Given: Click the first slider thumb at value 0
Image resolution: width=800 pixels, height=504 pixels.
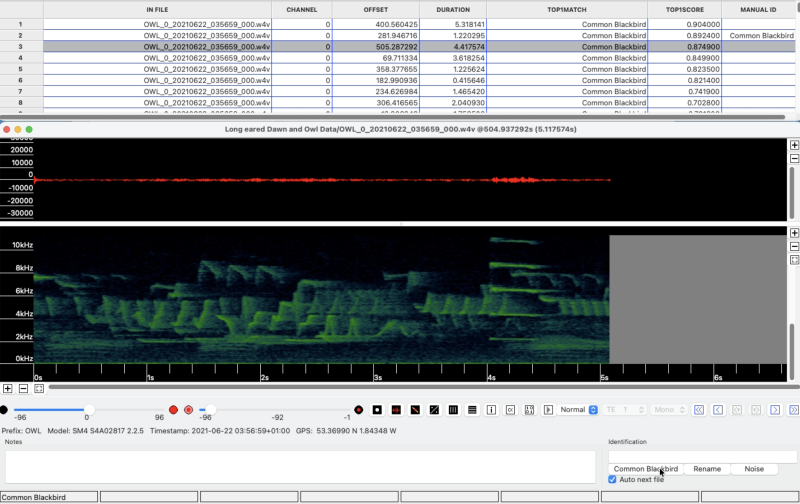Looking at the screenshot, I should pyautogui.click(x=89, y=410).
